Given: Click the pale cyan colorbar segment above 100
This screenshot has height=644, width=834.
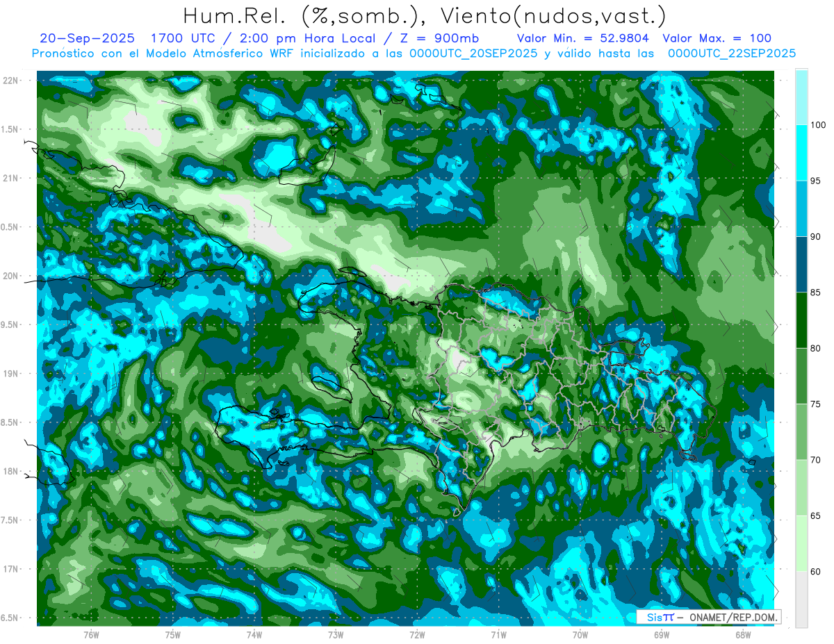Looking at the screenshot, I should pyautogui.click(x=801, y=97).
